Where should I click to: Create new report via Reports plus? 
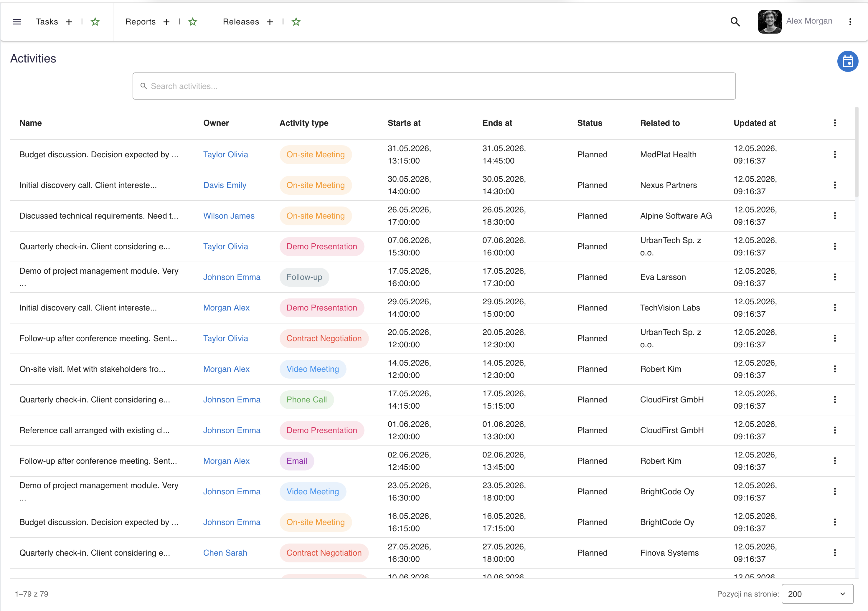[x=166, y=22]
